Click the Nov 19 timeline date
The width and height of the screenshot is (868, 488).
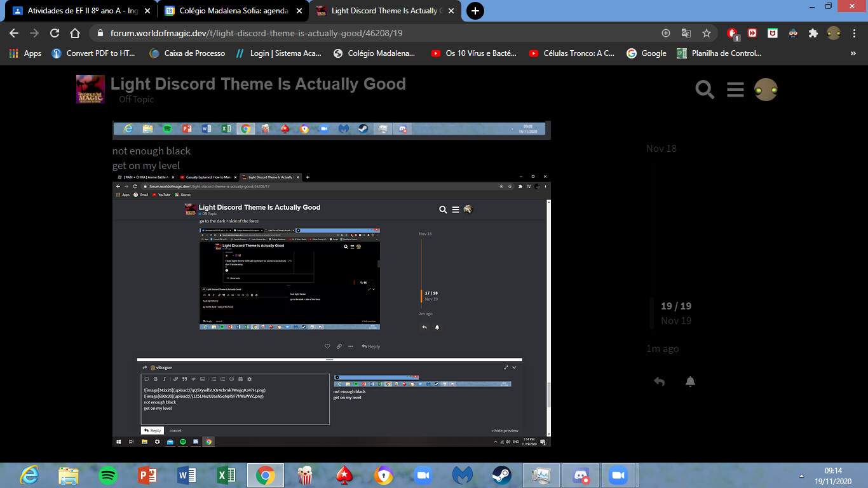point(676,321)
